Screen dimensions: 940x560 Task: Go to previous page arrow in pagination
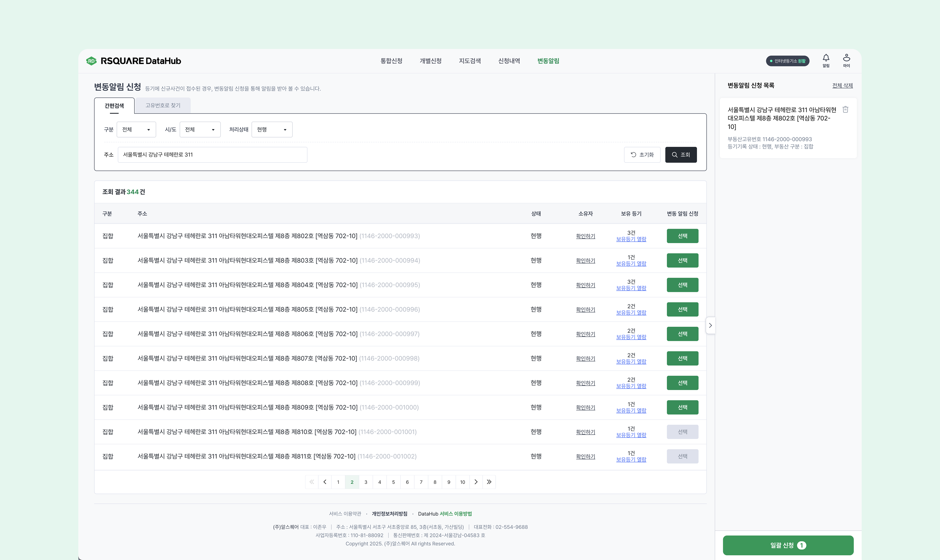click(325, 482)
